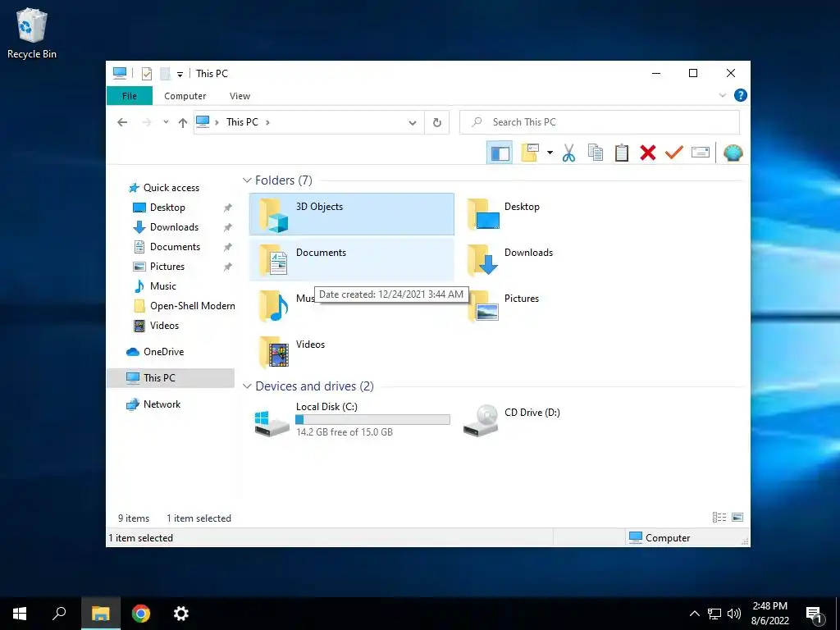Image resolution: width=840 pixels, height=630 pixels.
Task: Open Open-Shell settings shell icon
Action: (x=733, y=153)
